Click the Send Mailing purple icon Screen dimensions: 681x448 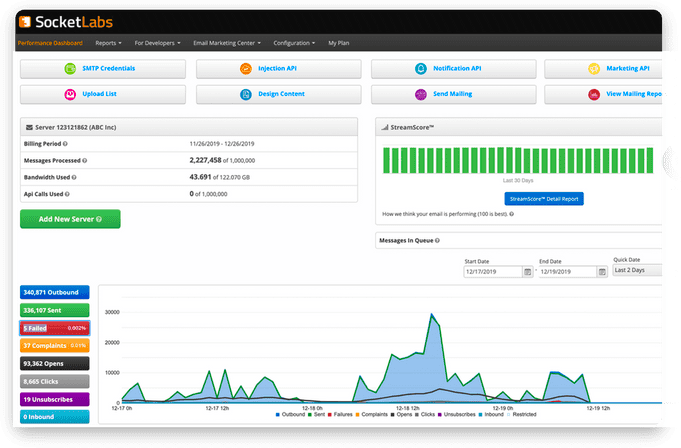pyautogui.click(x=421, y=94)
